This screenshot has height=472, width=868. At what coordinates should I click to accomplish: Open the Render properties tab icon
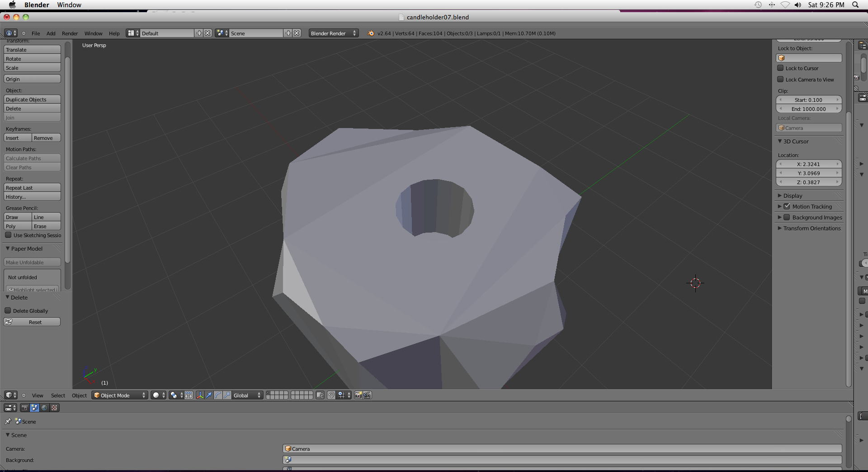25,408
